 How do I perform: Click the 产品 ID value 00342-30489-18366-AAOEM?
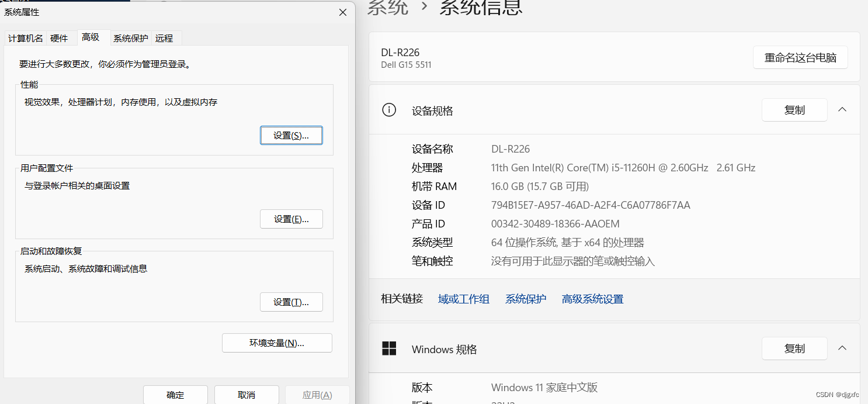[x=555, y=224]
